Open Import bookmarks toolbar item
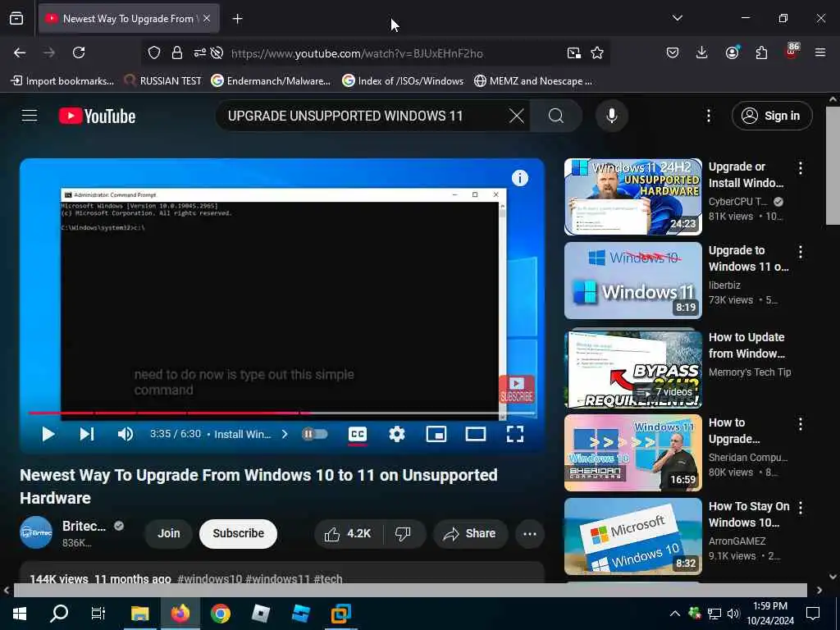Viewport: 840px width, 630px height. pyautogui.click(x=62, y=81)
